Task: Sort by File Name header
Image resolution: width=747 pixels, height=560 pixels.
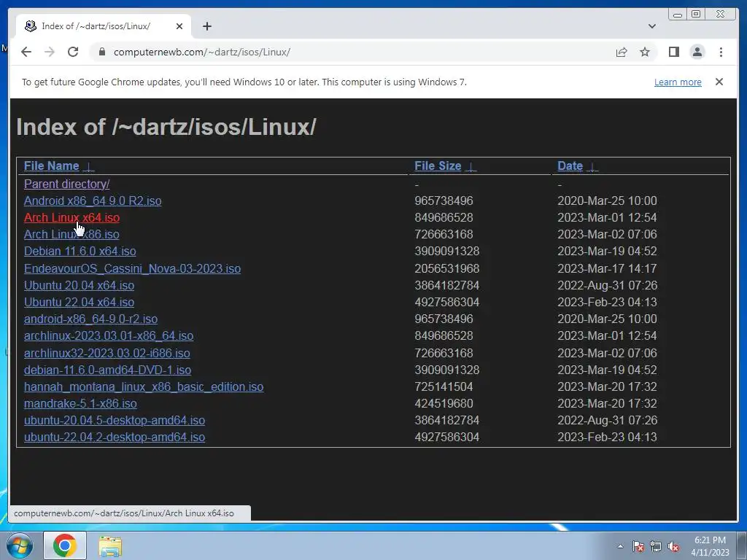Action: coord(52,166)
